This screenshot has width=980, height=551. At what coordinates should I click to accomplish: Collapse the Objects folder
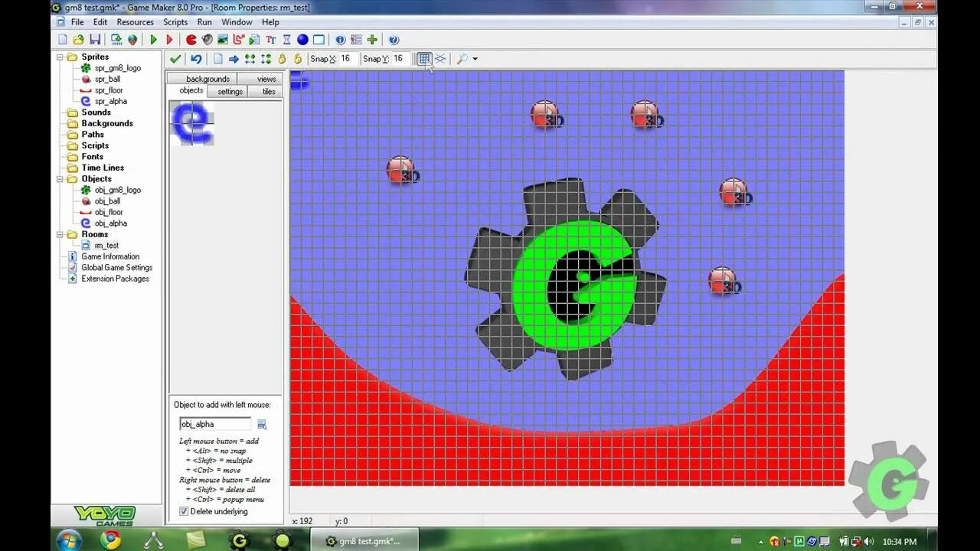click(x=60, y=179)
